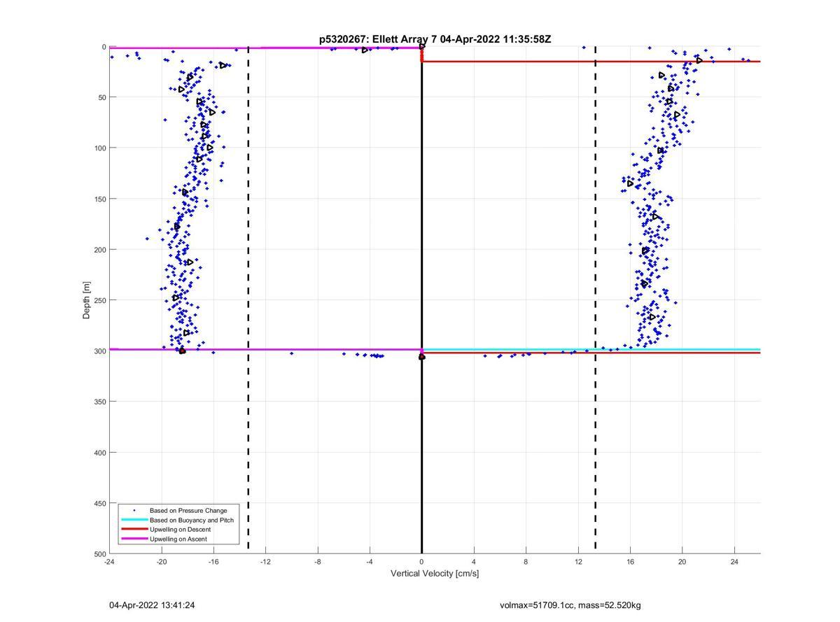Click y-axis tick label '300'
840x622 pixels.
99,351
